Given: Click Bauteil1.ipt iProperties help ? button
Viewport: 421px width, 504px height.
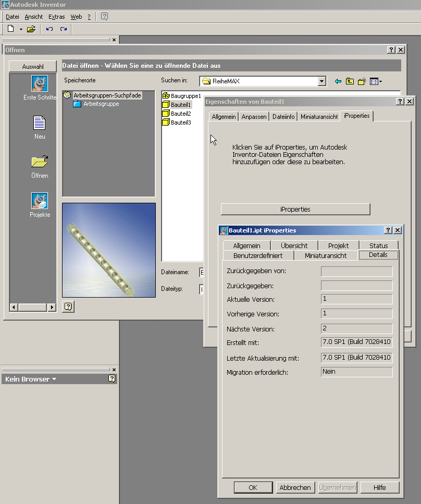Looking at the screenshot, I should click(x=388, y=230).
